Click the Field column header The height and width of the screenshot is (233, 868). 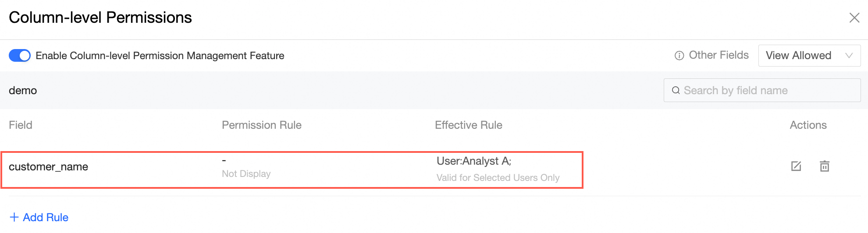click(21, 125)
